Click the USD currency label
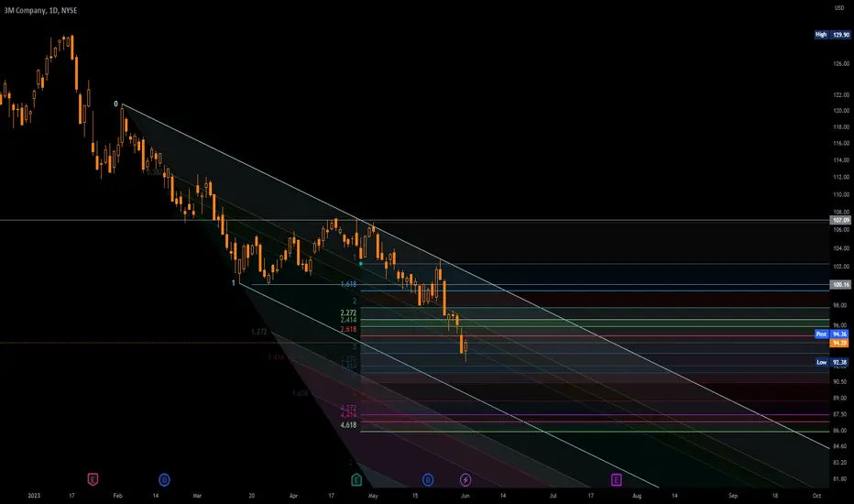 coord(839,7)
